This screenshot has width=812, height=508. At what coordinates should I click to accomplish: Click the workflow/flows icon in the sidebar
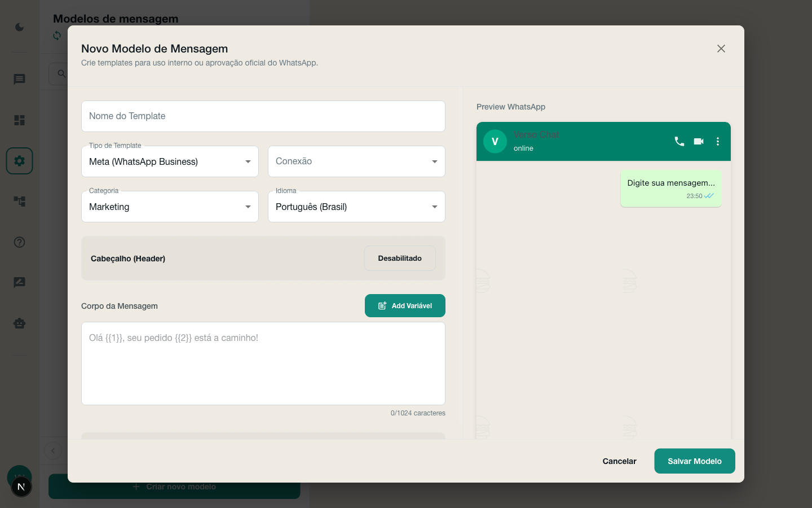(19, 202)
